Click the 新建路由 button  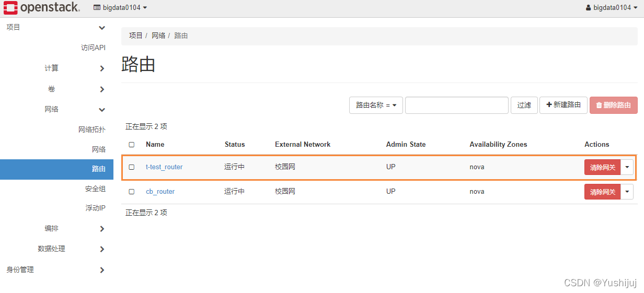563,105
